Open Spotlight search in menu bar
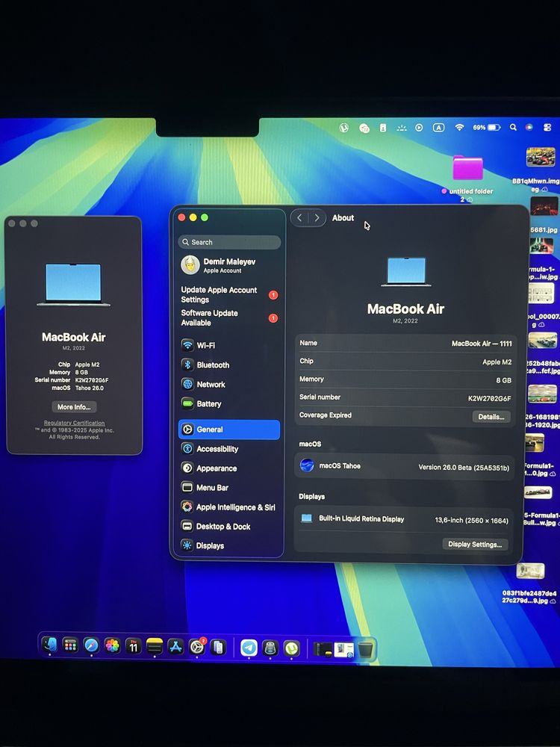Image resolution: width=560 pixels, height=747 pixels. pos(513,128)
